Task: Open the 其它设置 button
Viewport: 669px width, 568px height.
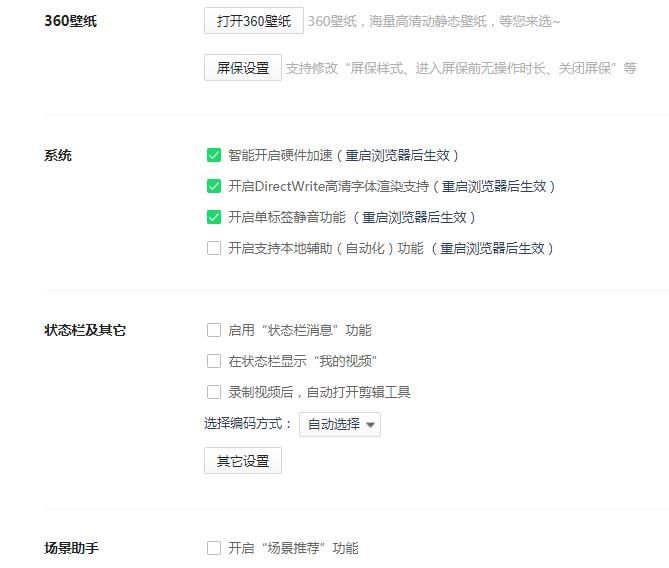Action: click(x=243, y=460)
